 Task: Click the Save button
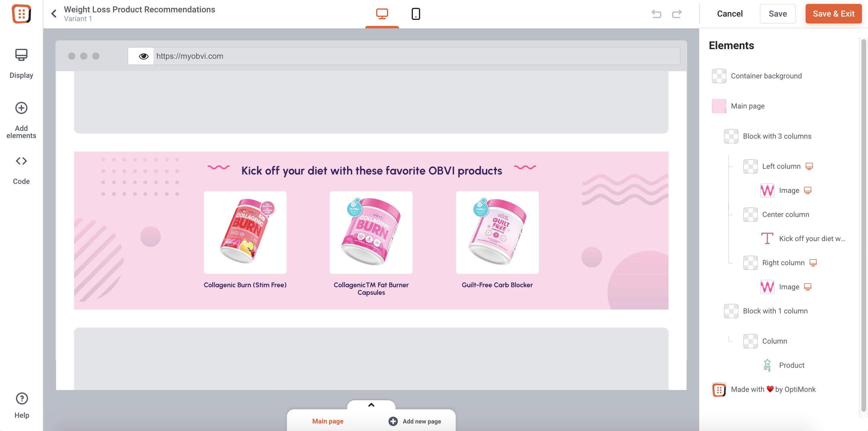pyautogui.click(x=778, y=14)
